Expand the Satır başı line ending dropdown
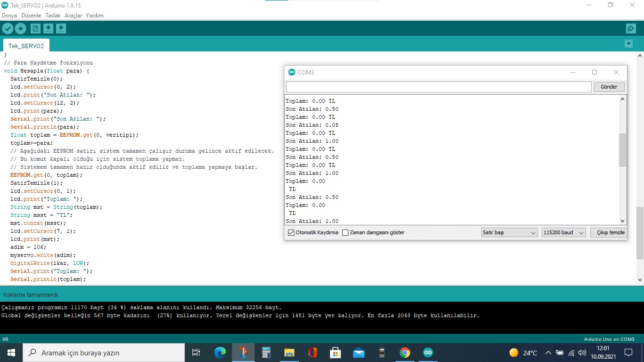 [509, 232]
